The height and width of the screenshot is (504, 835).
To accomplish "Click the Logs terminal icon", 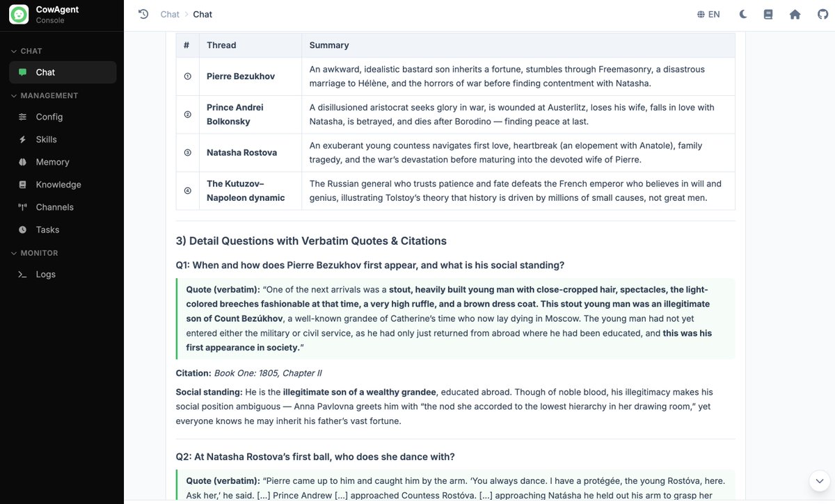I will click(x=22, y=275).
